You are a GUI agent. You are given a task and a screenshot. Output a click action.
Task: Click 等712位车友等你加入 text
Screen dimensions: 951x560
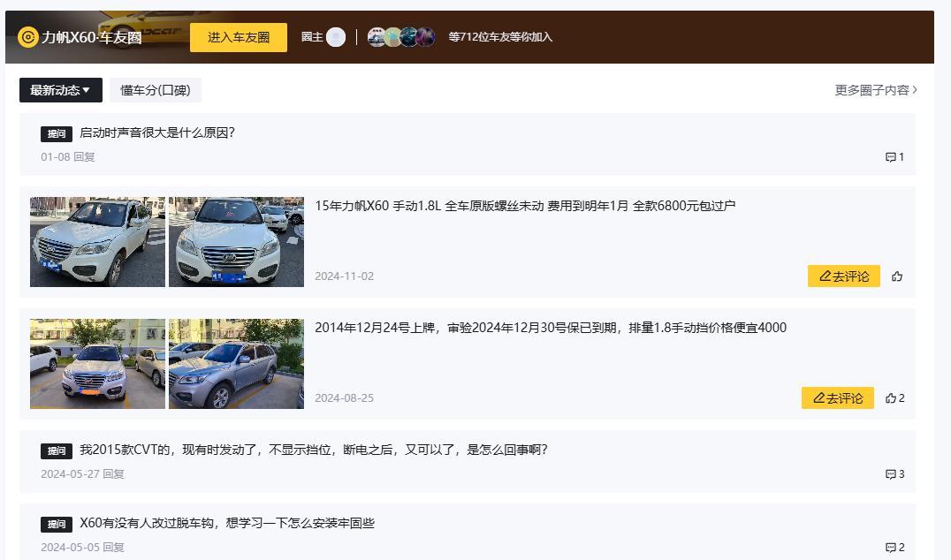click(x=500, y=37)
